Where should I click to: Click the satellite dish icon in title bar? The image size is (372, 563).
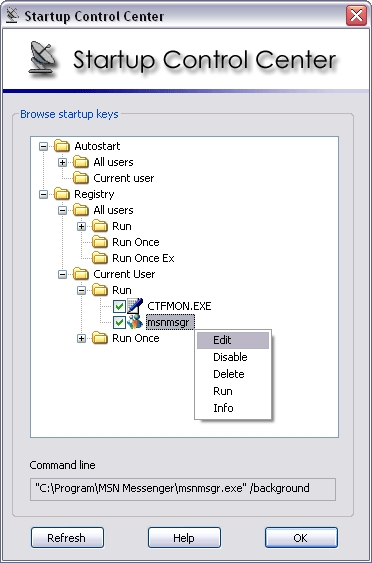coord(12,16)
